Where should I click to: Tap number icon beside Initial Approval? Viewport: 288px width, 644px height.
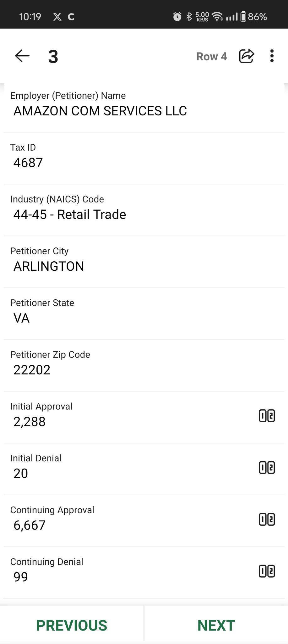[267, 416]
